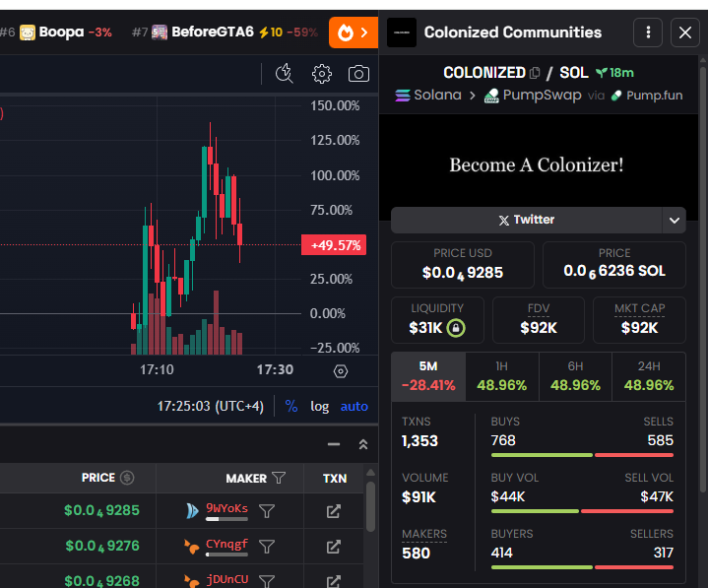The height and width of the screenshot is (588, 708).
Task: Minimize the transactions panel
Action: (334, 444)
